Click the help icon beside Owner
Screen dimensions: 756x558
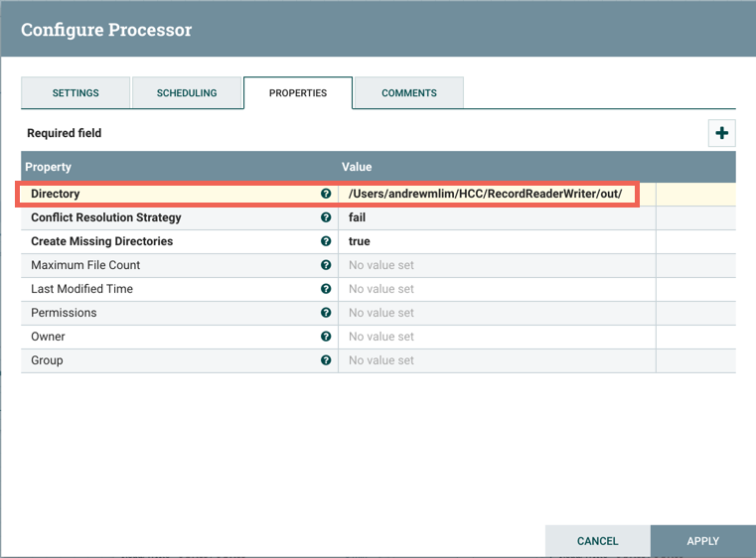tap(326, 337)
